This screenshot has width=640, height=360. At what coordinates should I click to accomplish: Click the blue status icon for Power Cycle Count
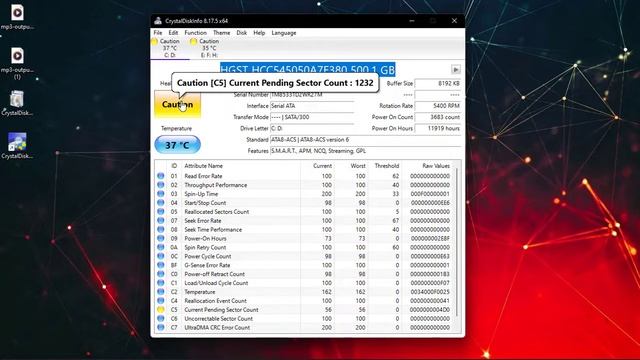(161, 256)
